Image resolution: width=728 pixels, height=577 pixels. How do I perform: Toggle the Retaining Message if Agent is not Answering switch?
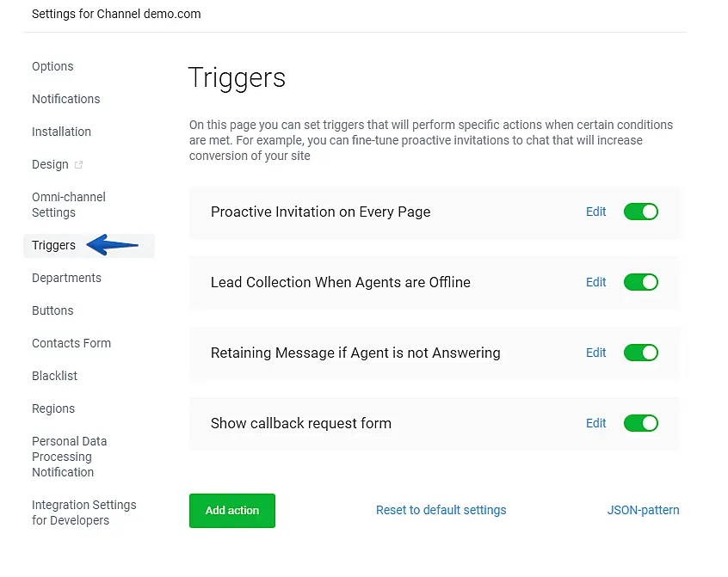[x=640, y=353]
